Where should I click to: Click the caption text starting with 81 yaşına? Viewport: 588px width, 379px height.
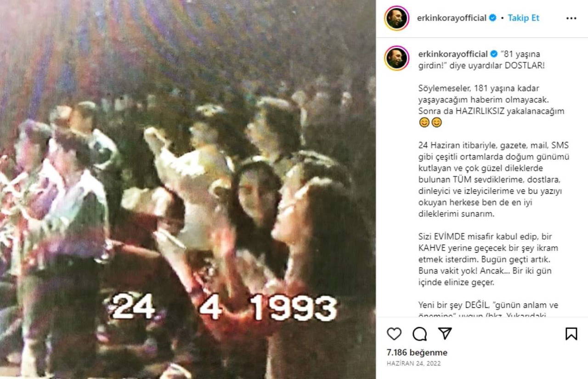click(x=481, y=59)
